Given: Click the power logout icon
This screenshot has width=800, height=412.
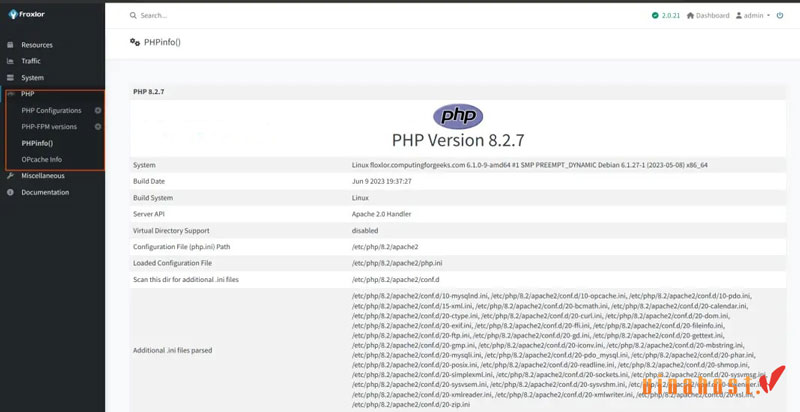Looking at the screenshot, I should [780, 15].
